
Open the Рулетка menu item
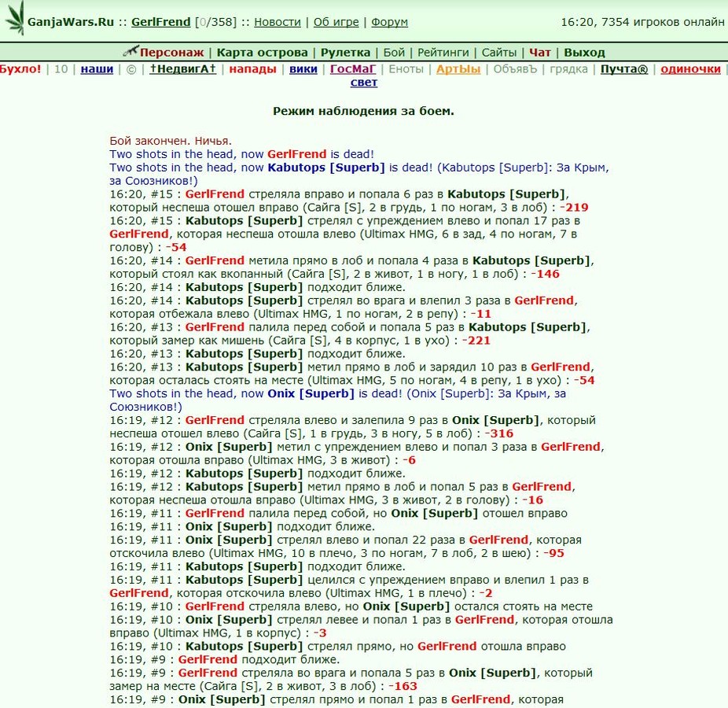click(345, 53)
